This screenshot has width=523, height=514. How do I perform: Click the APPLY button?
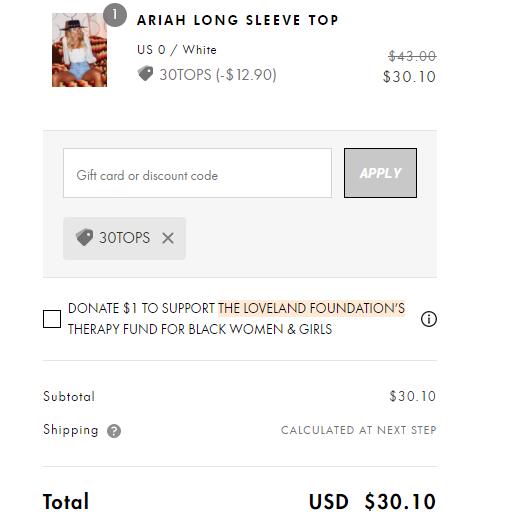380,173
